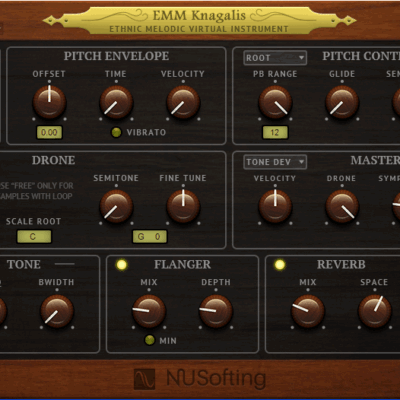Toggle the Flanger power LED

coord(122,265)
